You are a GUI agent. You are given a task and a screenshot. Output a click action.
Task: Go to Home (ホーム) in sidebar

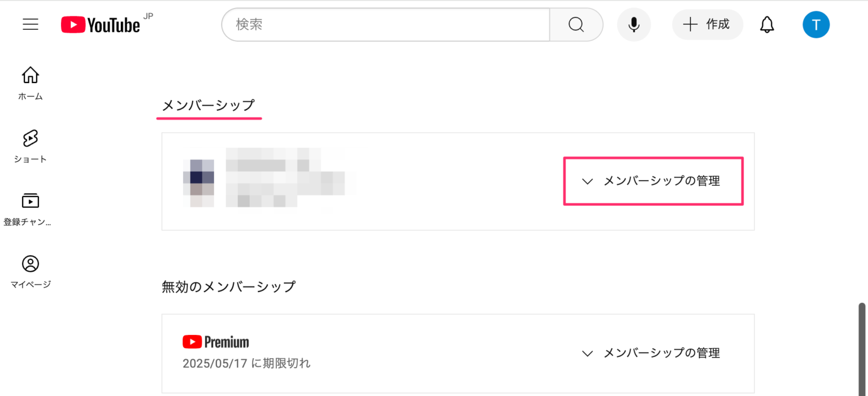click(x=31, y=82)
